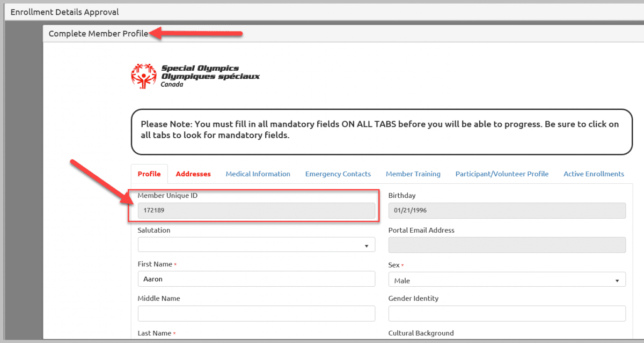Expand the Salutation dropdown
This screenshot has height=343, width=644.
click(256, 245)
